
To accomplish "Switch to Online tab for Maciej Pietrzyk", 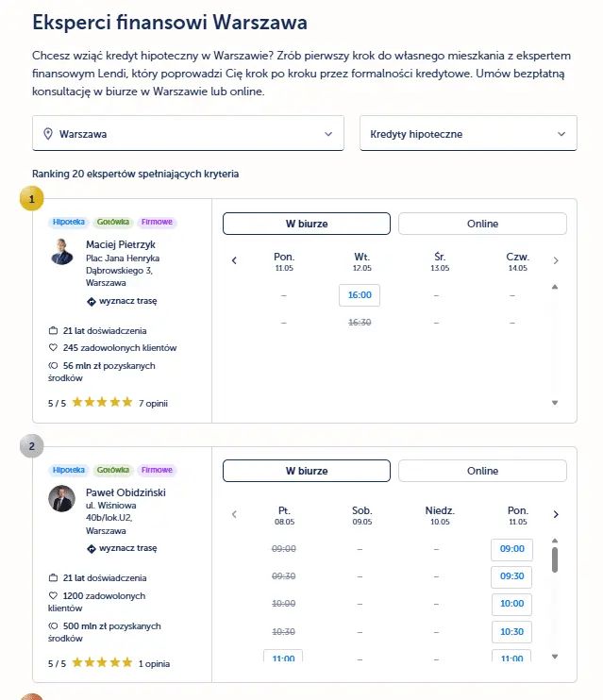I will coord(482,224).
